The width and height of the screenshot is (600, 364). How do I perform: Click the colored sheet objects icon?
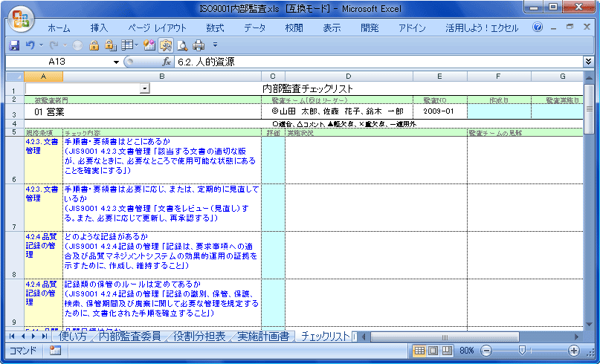point(149,45)
